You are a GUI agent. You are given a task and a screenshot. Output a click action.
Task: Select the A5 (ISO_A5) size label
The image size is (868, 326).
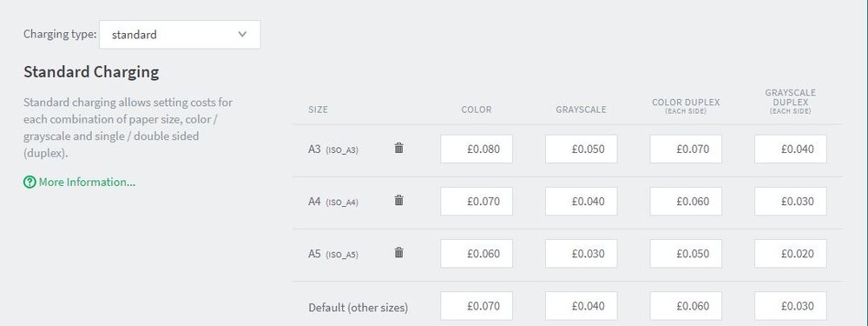333,254
